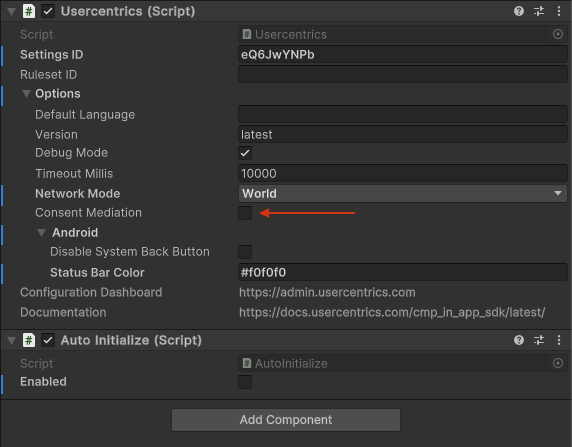Select the Timeout Millis label
This screenshot has width=572, height=447.
click(x=74, y=173)
